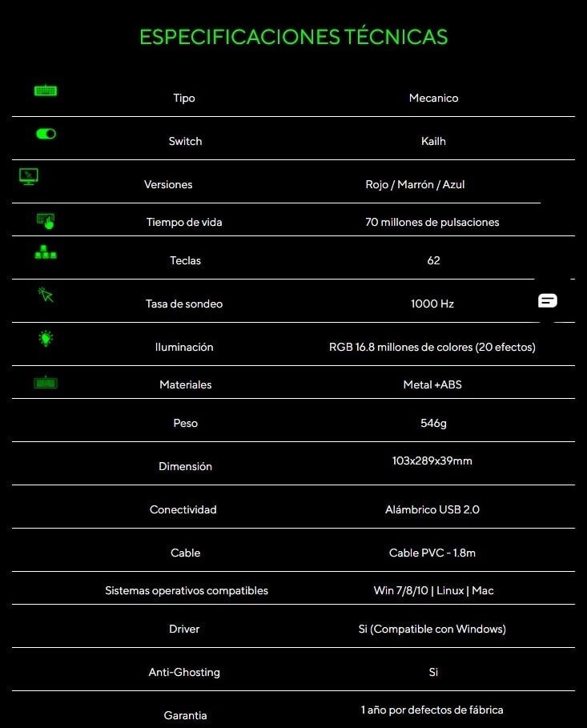The height and width of the screenshot is (728, 587).
Task: Click the dark keyboard icon beside Materiales
Action: coord(46,383)
